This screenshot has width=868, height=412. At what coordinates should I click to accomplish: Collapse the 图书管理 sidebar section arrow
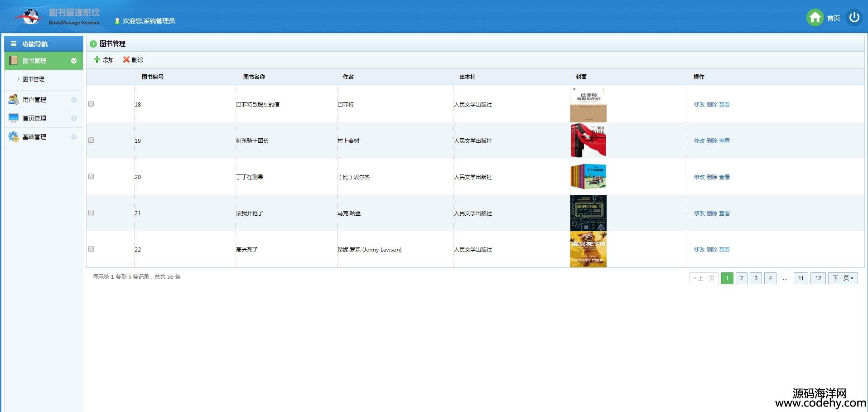click(74, 61)
